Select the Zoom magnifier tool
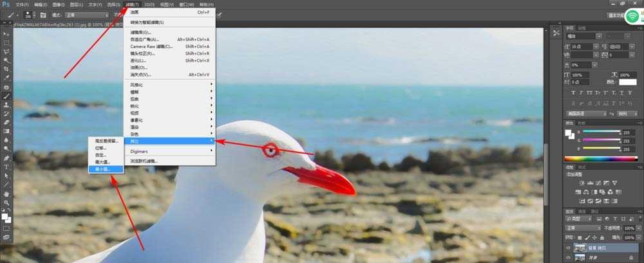644x263 pixels. pos(6,203)
